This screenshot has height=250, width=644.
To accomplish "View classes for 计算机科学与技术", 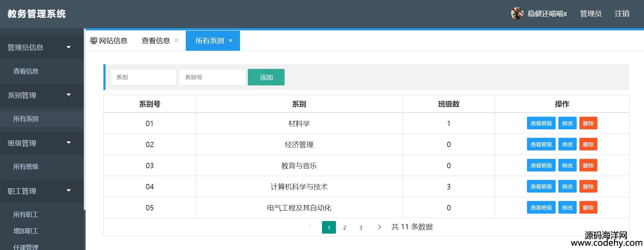I will pos(541,186).
